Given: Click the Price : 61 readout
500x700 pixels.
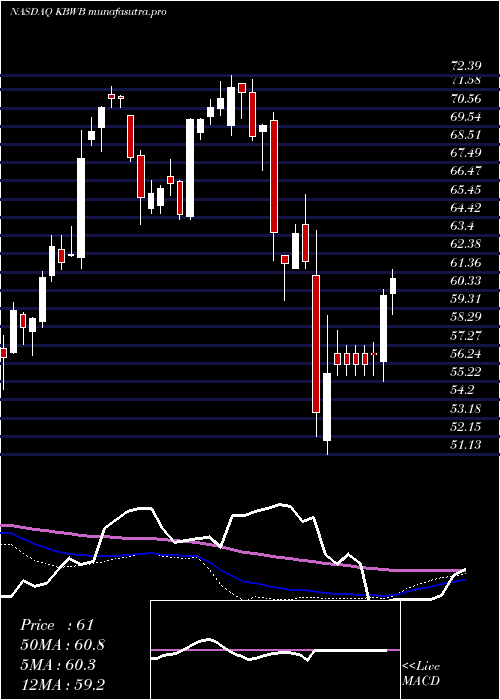Looking at the screenshot, I should 57,625.
